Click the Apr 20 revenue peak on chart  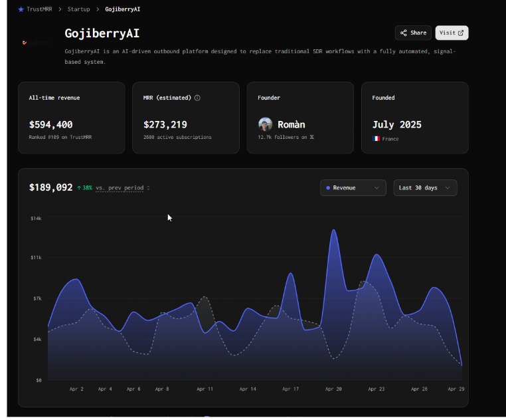click(333, 231)
